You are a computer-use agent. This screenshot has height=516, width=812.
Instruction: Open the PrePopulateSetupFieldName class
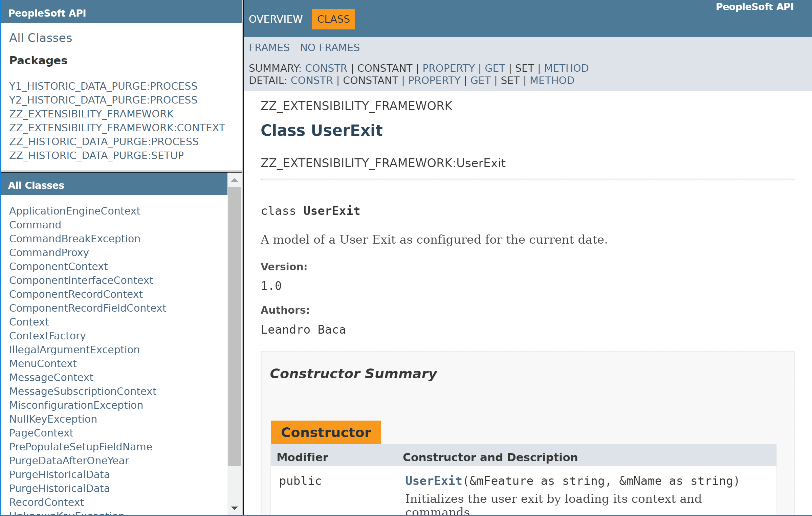tap(81, 447)
